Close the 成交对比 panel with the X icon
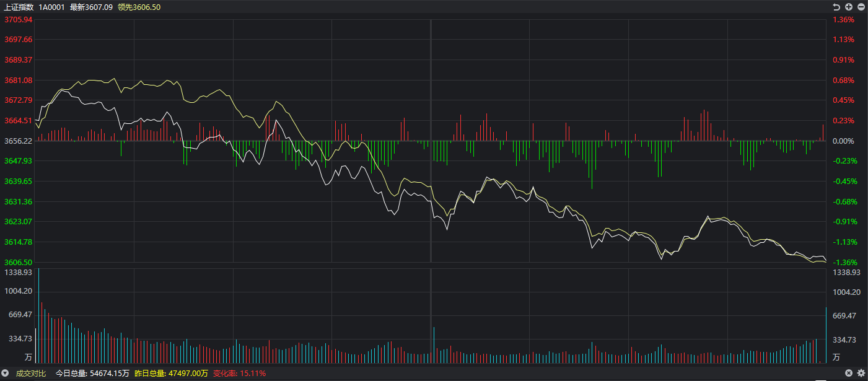 (849, 373)
